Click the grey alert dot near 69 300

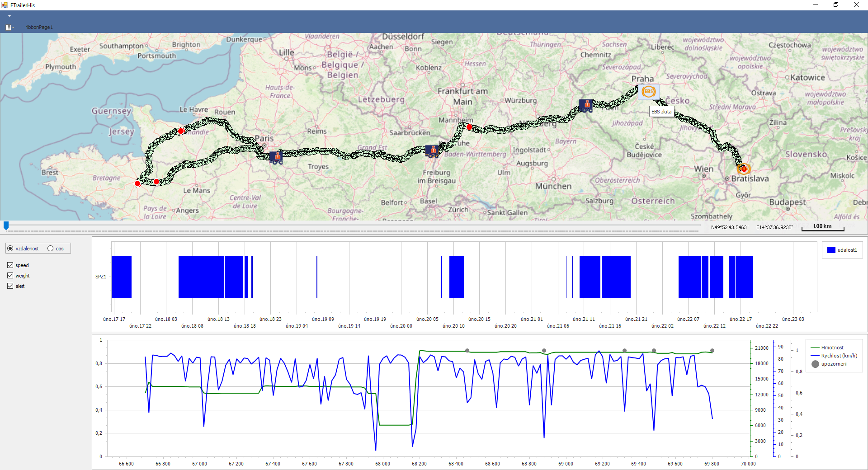click(x=625, y=351)
